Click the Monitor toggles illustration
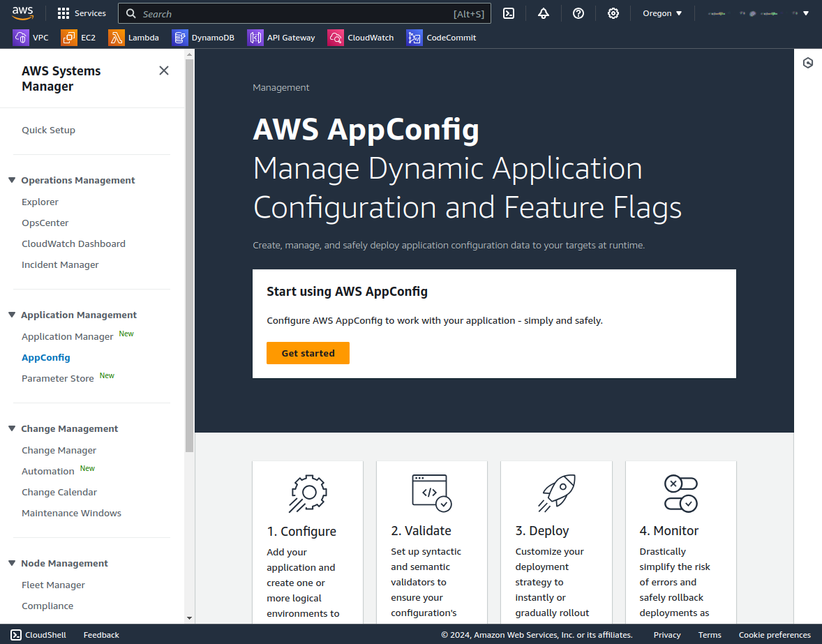This screenshot has height=644, width=822. (x=681, y=493)
